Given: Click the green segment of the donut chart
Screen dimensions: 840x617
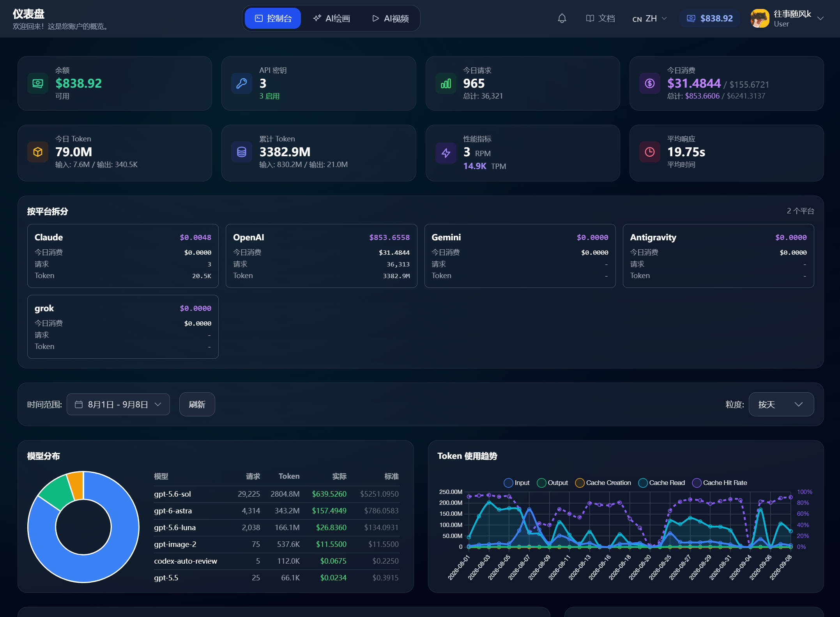Looking at the screenshot, I should pyautogui.click(x=56, y=492).
